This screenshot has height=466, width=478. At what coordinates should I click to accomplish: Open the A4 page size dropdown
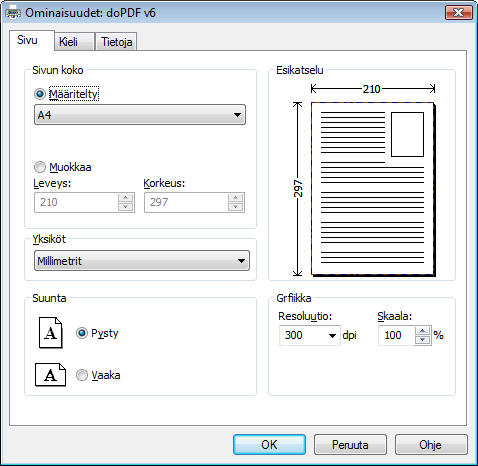pyautogui.click(x=140, y=115)
